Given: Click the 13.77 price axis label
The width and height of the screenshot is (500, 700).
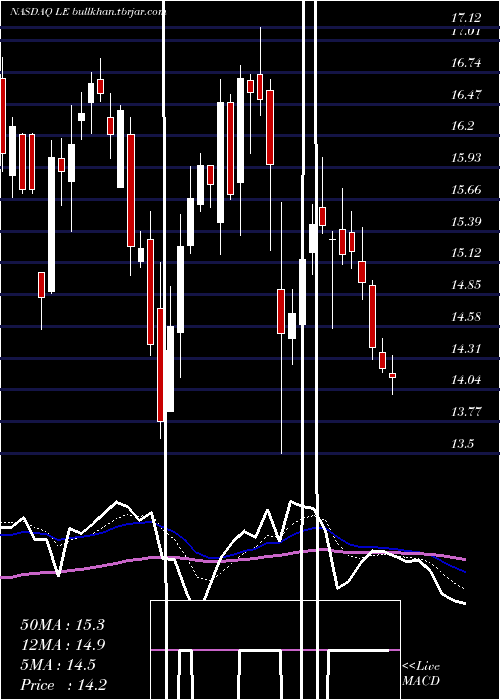Looking at the screenshot, I should point(466,412).
